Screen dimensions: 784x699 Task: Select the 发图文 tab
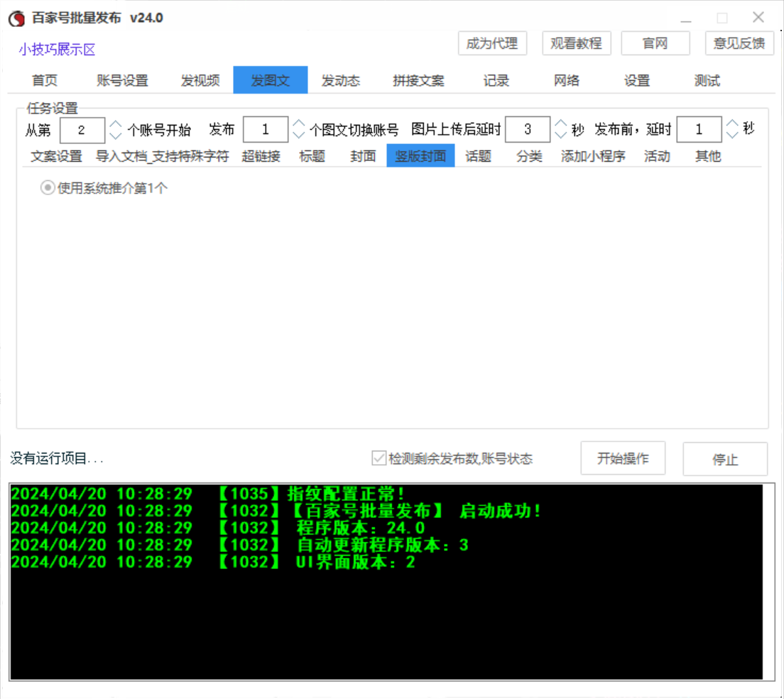coord(270,80)
